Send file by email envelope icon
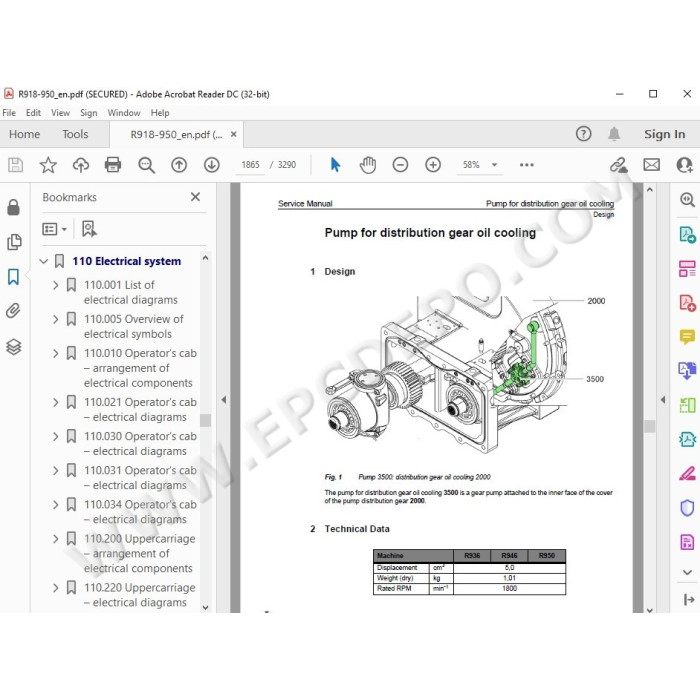The height and width of the screenshot is (700, 700). click(x=651, y=165)
